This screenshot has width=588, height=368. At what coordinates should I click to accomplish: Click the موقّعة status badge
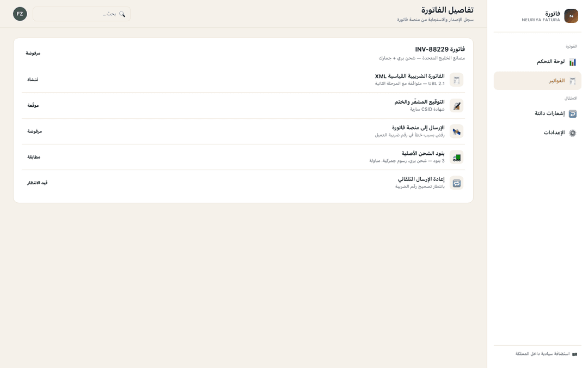tap(33, 106)
